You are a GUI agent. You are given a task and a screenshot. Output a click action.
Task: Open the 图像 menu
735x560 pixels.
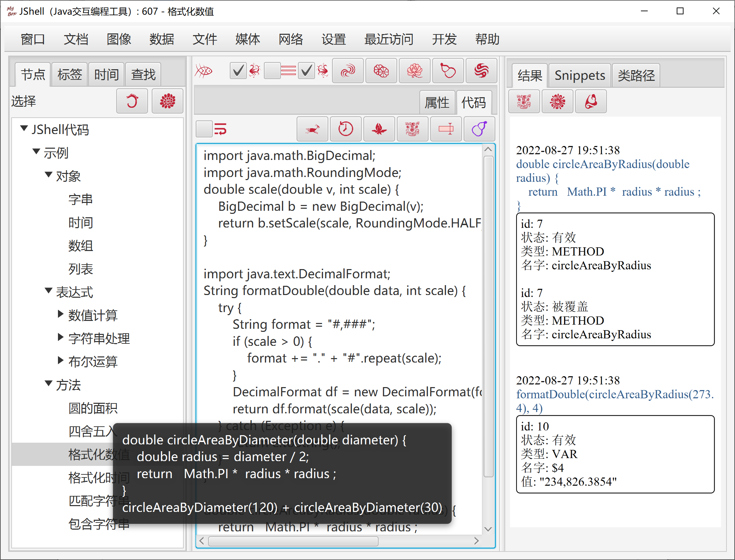point(119,39)
